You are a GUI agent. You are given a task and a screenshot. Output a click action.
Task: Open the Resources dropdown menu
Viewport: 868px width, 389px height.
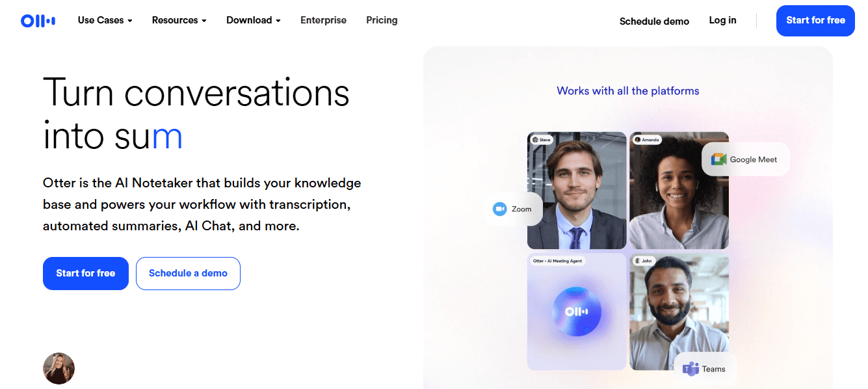[x=179, y=20]
